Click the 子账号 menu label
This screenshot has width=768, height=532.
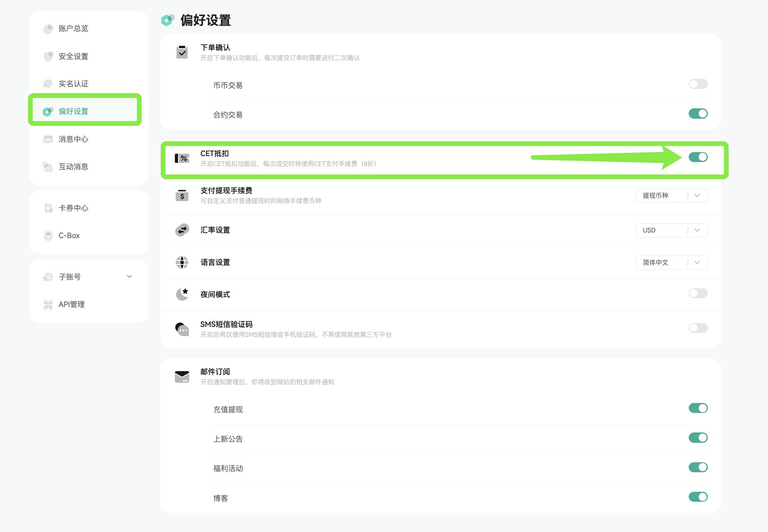(x=70, y=277)
